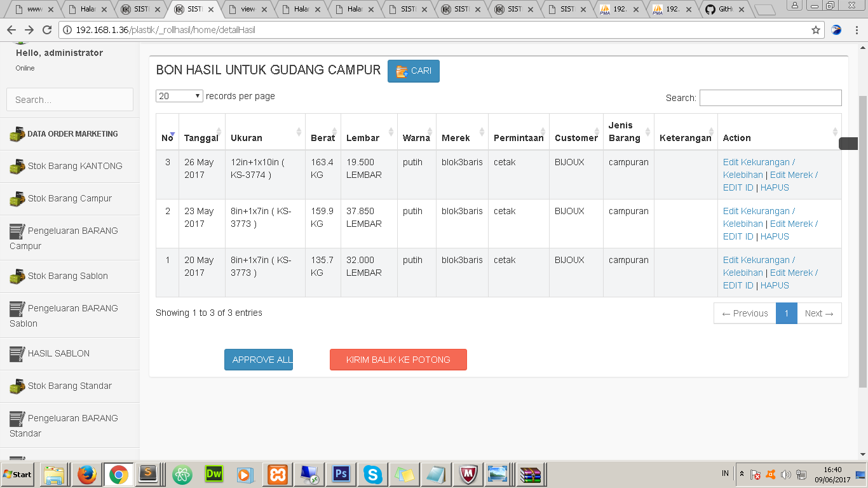This screenshot has height=488, width=868.
Task: Focus the table Search input field
Action: coord(770,98)
